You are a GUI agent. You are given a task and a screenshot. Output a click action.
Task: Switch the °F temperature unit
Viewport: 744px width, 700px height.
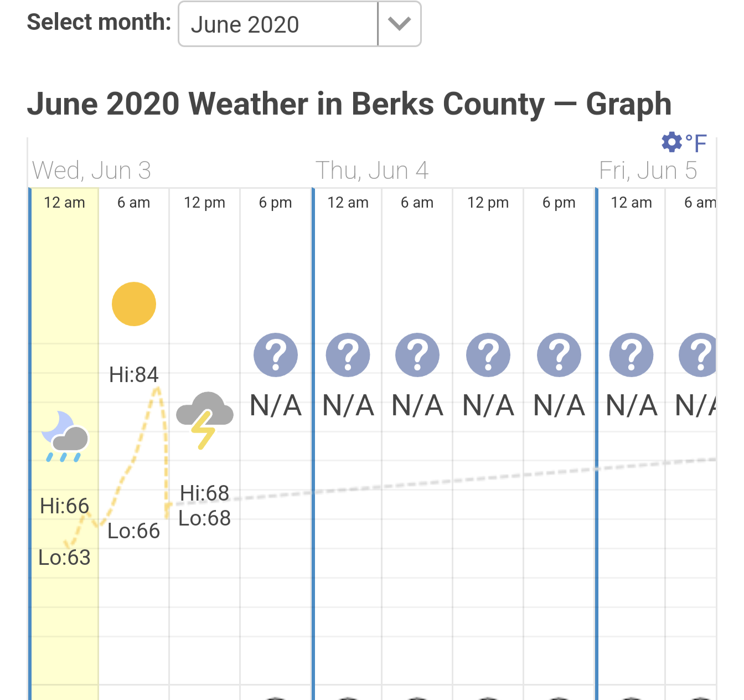coord(696,143)
